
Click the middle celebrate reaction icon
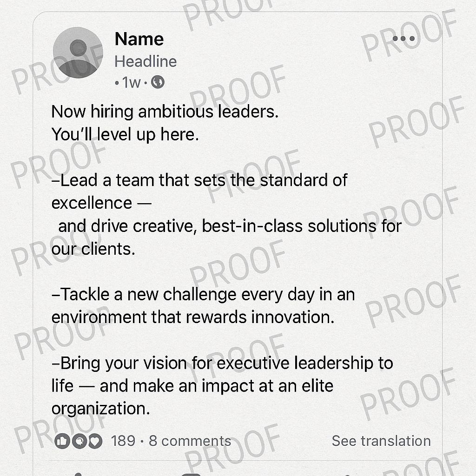(79, 441)
